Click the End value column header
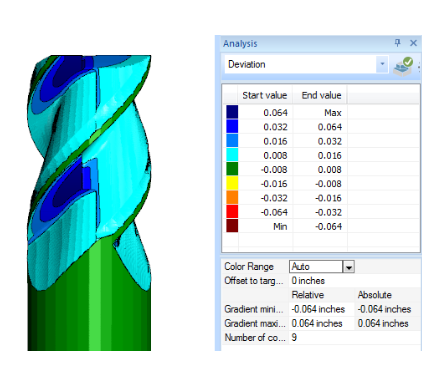The image size is (440, 366). 320,95
